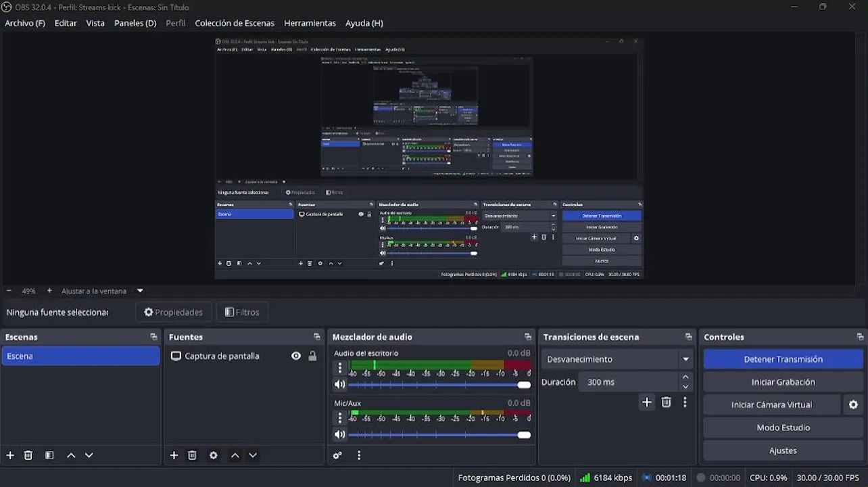The width and height of the screenshot is (868, 487).
Task: Click 30.00 / 30.00 FPS status
Action: click(828, 478)
